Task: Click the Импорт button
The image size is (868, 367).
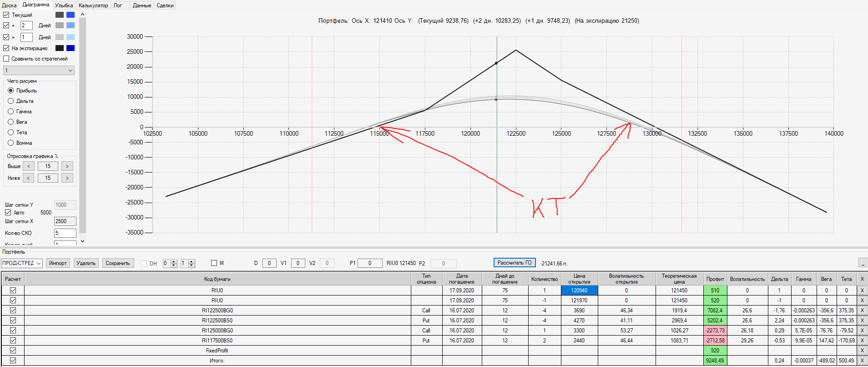Action: coord(58,263)
